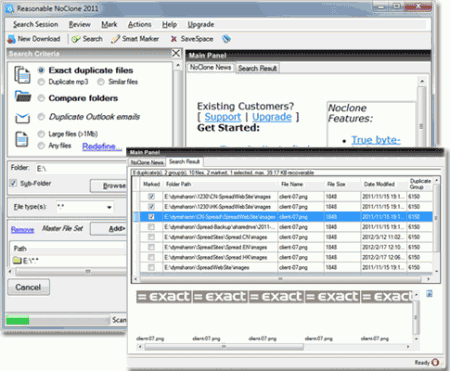Sort by the Duplicate Group column header
Viewport: 450px width, 371px height.
tap(420, 184)
